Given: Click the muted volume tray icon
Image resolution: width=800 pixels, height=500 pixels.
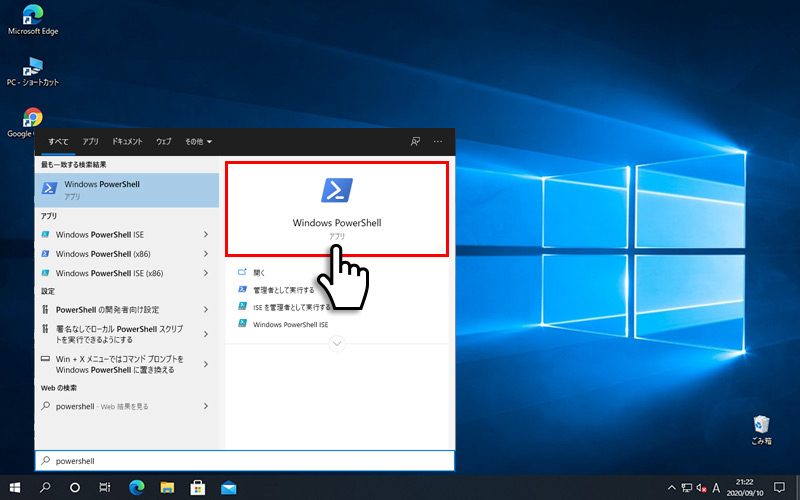Looking at the screenshot, I should click(701, 488).
